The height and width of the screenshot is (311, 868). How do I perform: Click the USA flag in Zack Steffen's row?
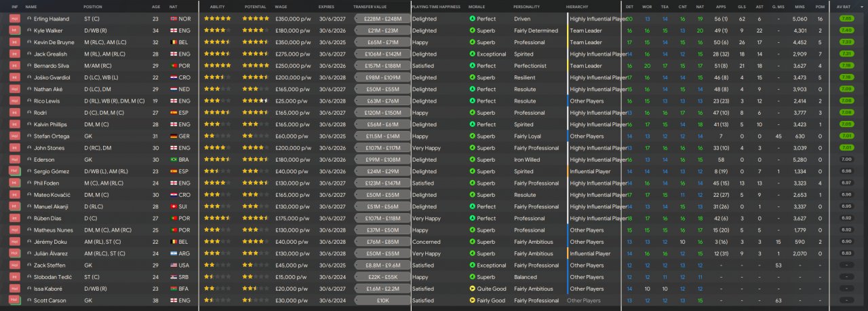[x=174, y=266]
